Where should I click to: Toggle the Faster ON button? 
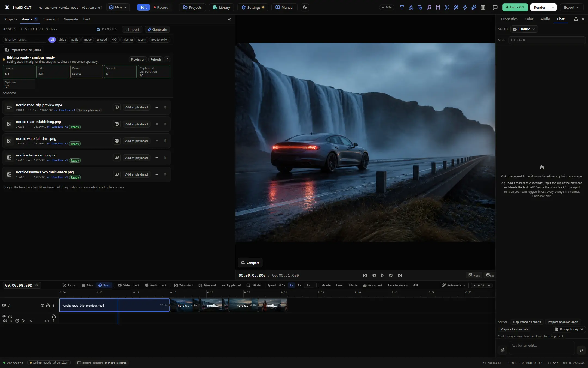pos(515,7)
